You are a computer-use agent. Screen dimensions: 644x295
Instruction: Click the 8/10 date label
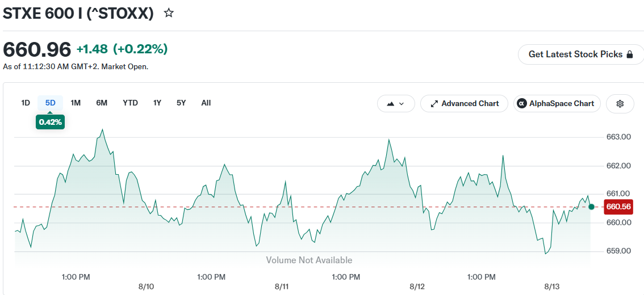tap(146, 286)
